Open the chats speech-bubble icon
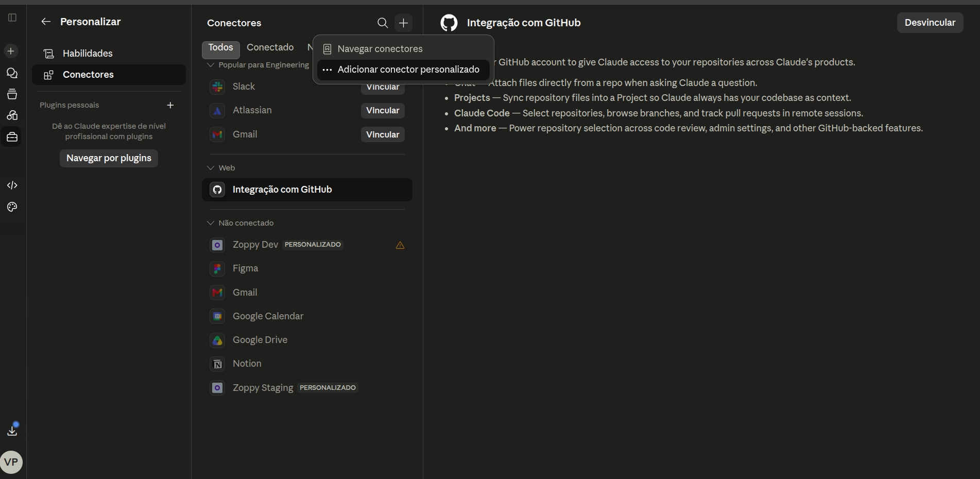Viewport: 980px width, 479px height. 12,73
